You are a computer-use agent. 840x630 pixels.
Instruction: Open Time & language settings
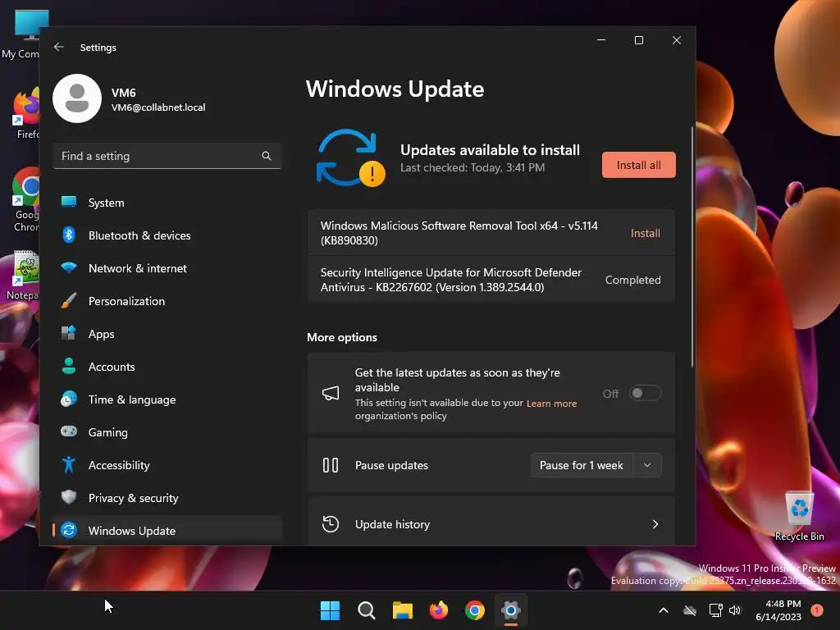click(x=167, y=399)
